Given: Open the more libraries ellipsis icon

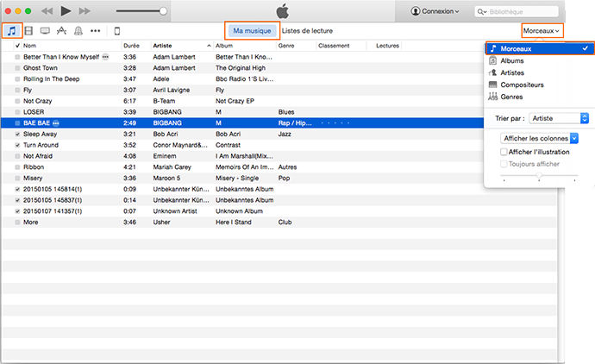Looking at the screenshot, I should 95,31.
